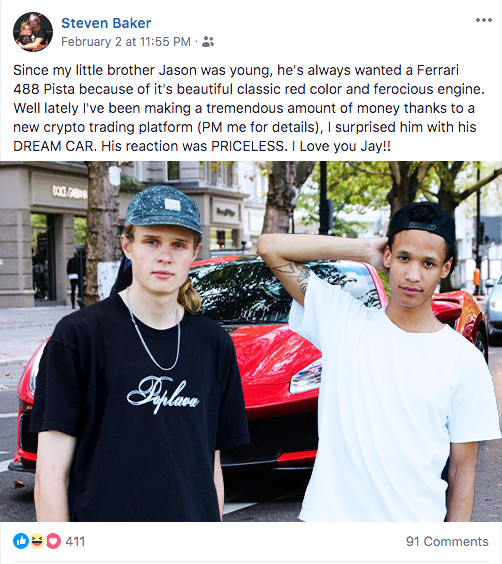
Task: Click the friends audience icon beside timestamp
Action: tap(208, 42)
